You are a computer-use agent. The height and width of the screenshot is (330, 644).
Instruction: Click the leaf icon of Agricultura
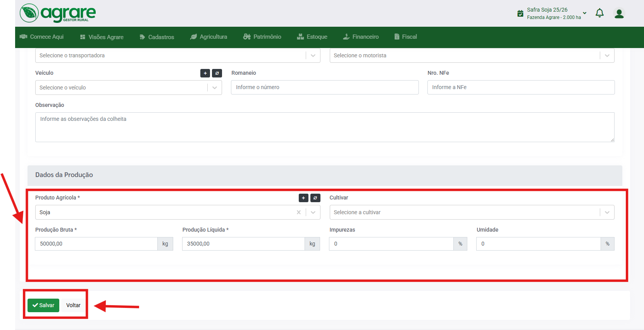coord(193,37)
